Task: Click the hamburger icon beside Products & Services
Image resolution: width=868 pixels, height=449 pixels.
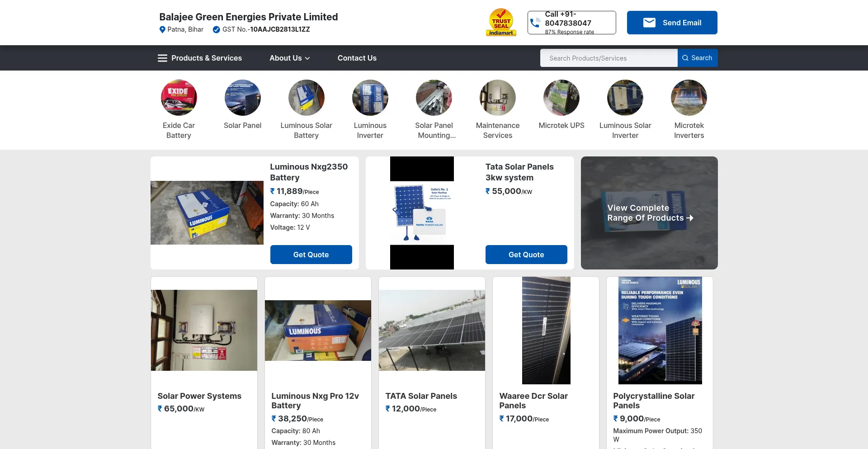Action: (162, 58)
